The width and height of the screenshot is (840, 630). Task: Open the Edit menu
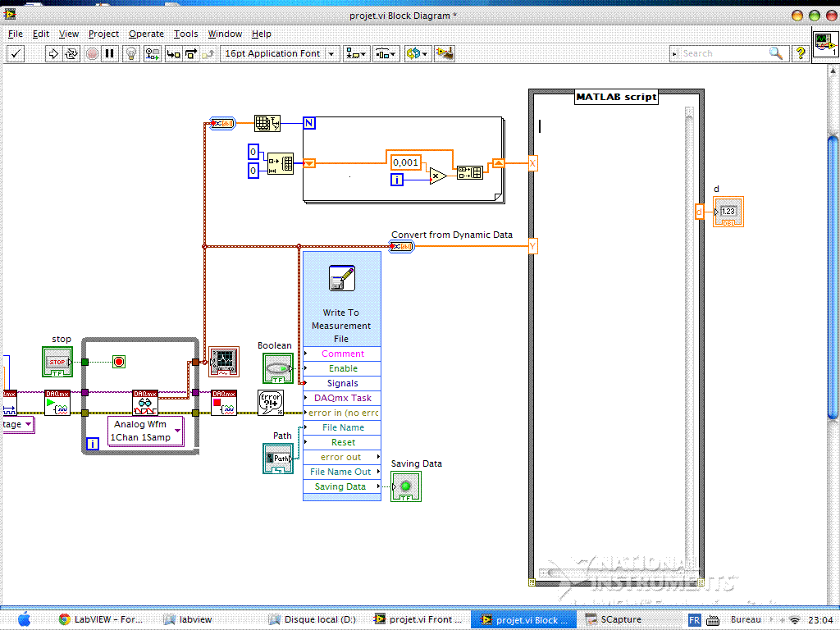(41, 34)
